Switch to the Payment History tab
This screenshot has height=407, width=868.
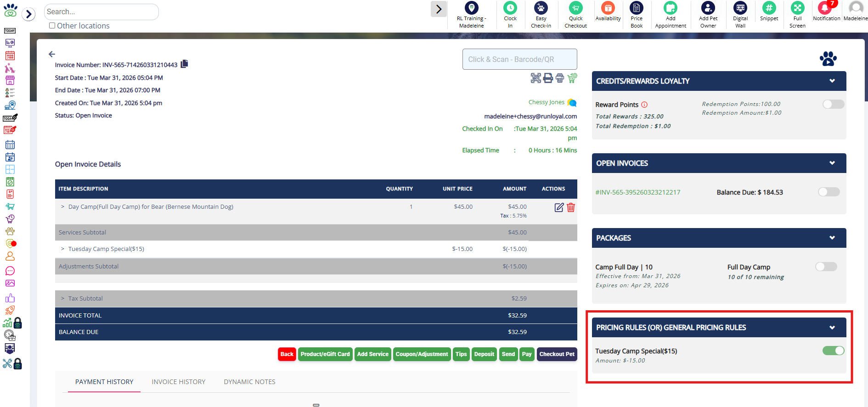[104, 382]
